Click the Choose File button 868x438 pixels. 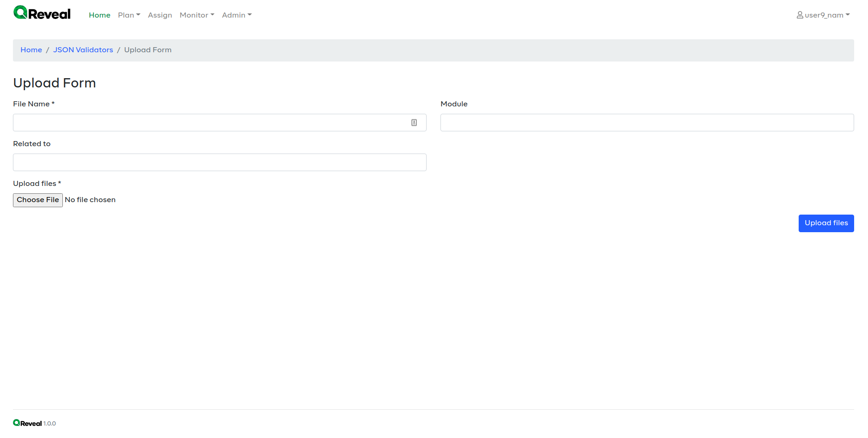[x=37, y=200]
